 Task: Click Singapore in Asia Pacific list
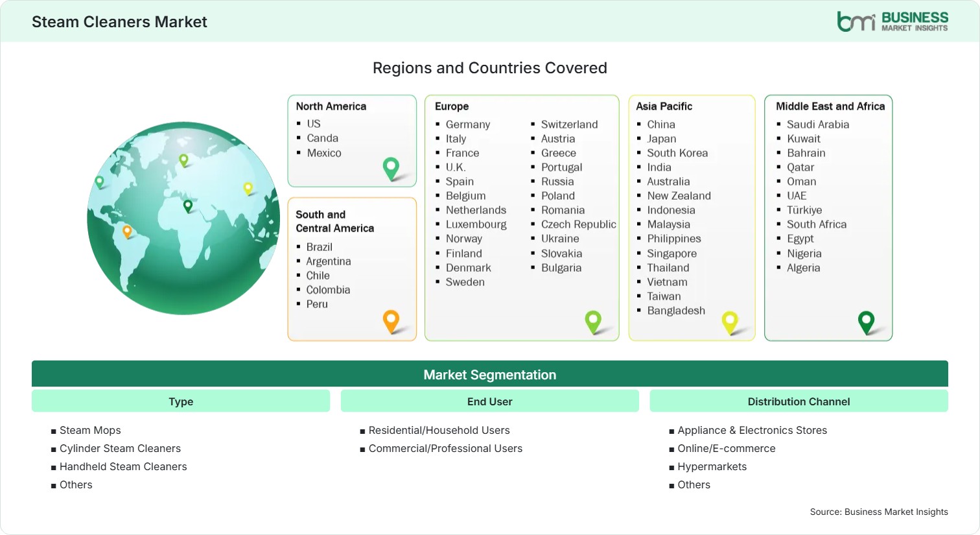pyautogui.click(x=672, y=254)
